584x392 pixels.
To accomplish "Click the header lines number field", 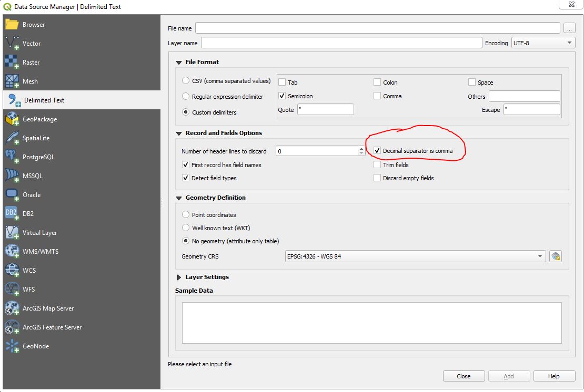I will 317,151.
